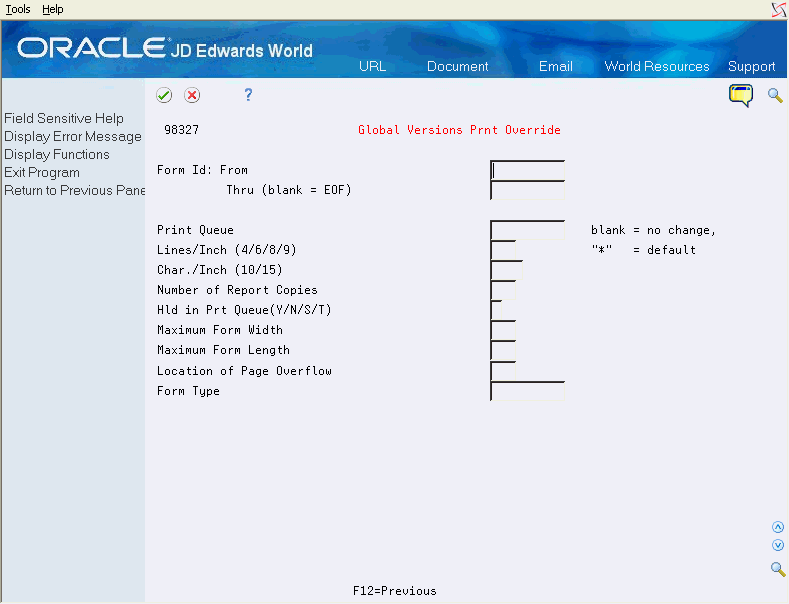Open the Email header link
The image size is (789, 604).
(556, 66)
